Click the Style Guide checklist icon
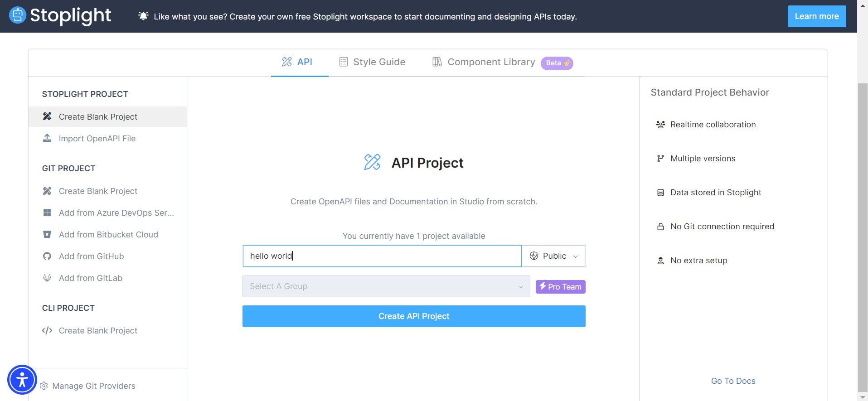 (344, 62)
